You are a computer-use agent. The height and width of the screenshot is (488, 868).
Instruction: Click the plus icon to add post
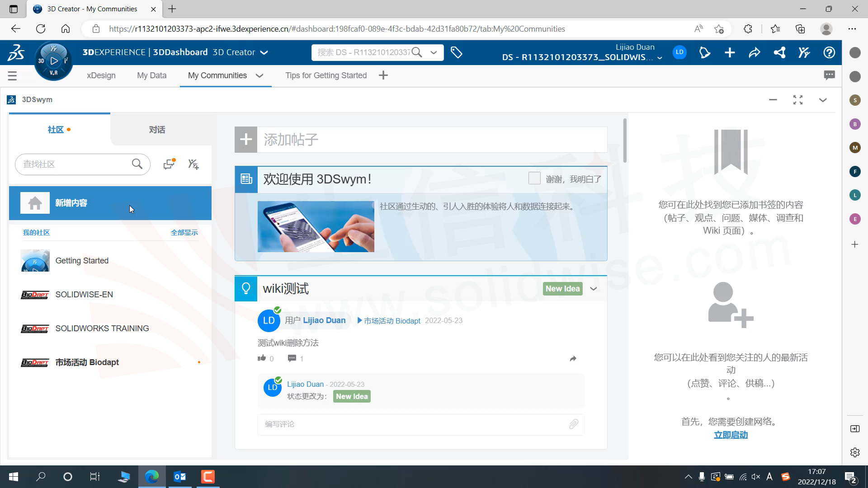246,140
